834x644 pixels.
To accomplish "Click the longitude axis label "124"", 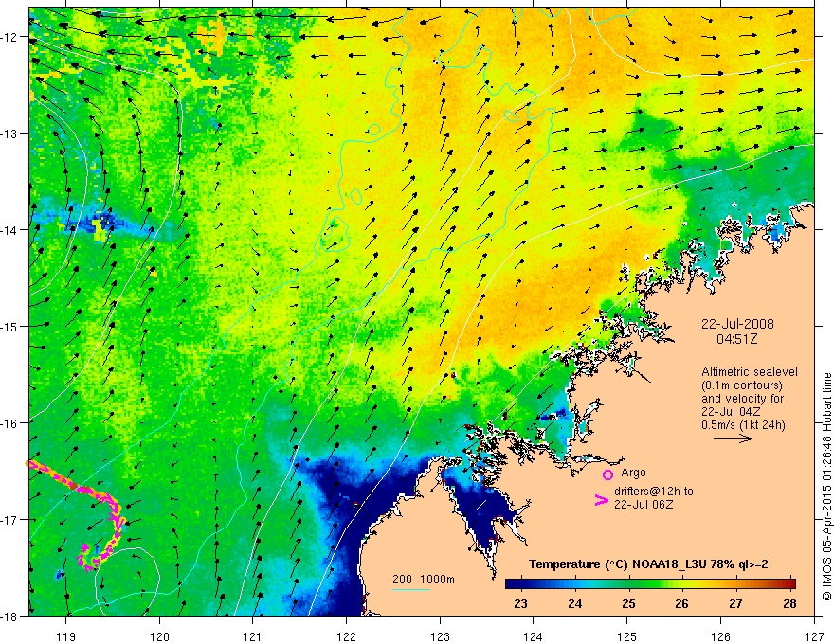I will point(534,636).
